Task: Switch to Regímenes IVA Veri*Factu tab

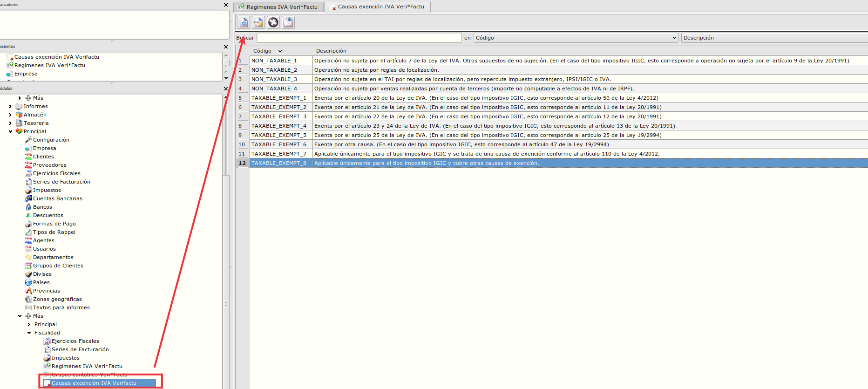Action: click(279, 7)
